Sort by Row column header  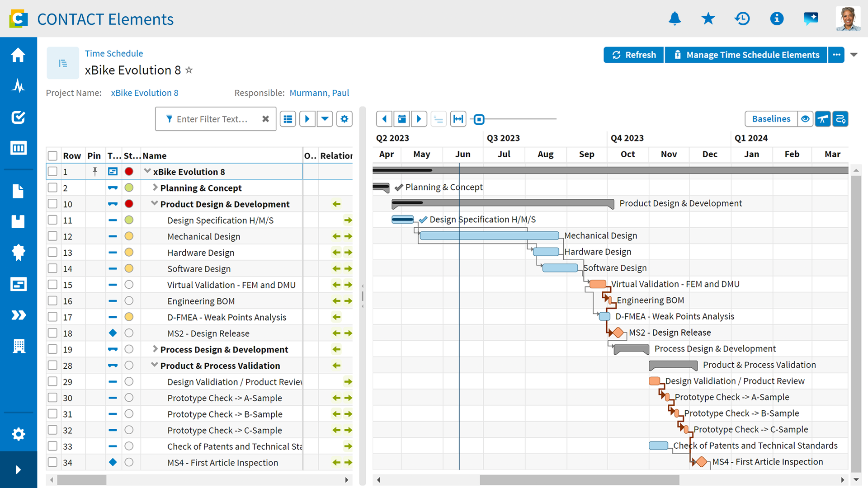pos(72,156)
